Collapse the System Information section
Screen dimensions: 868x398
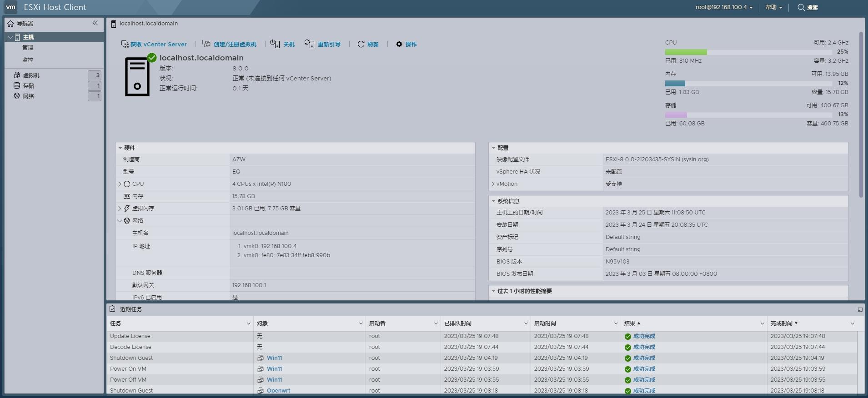pyautogui.click(x=493, y=201)
